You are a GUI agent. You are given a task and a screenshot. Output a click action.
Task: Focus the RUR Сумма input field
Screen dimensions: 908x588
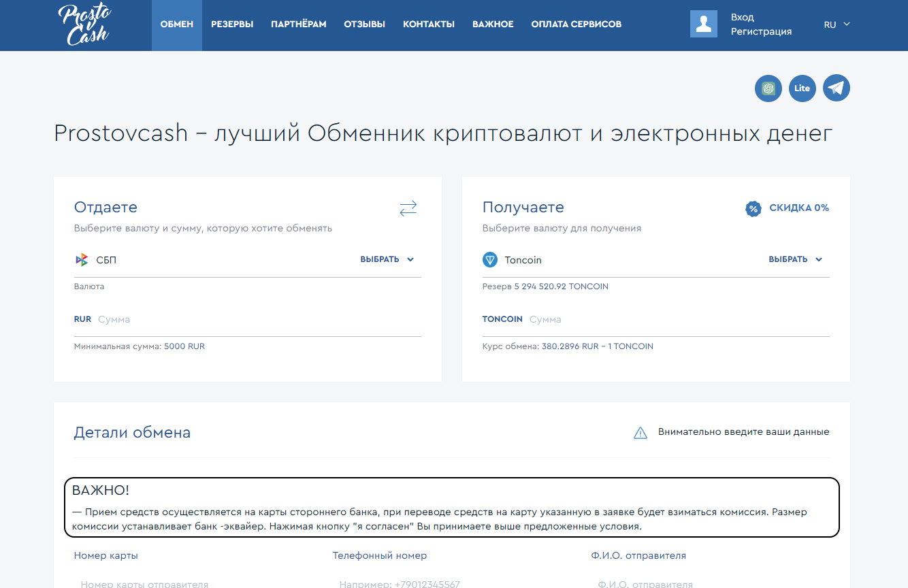[x=259, y=319]
